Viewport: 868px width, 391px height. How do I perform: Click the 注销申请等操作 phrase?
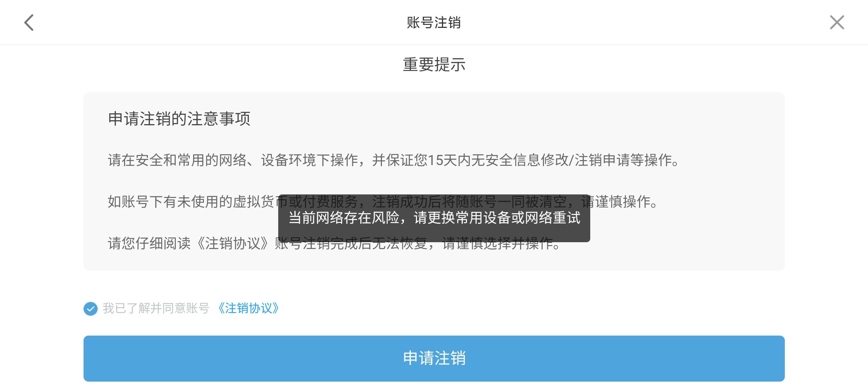coord(623,160)
